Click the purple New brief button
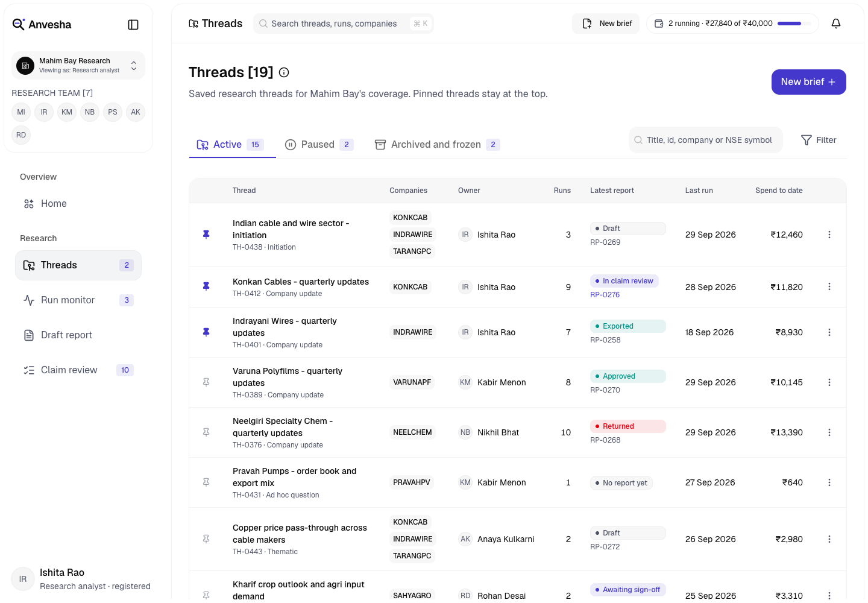 tap(808, 82)
